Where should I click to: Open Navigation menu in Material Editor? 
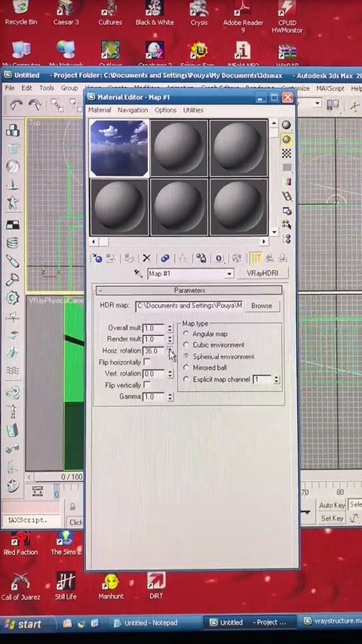coord(133,110)
